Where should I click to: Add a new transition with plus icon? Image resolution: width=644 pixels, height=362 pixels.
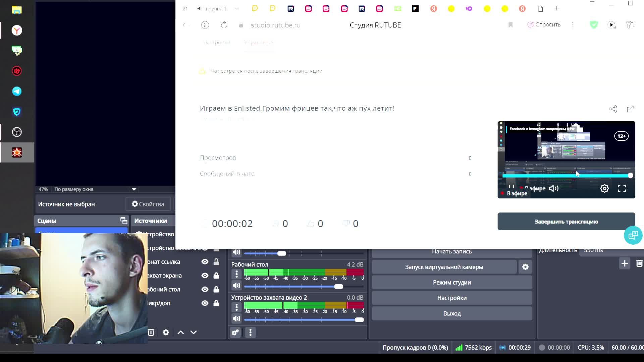(x=625, y=263)
